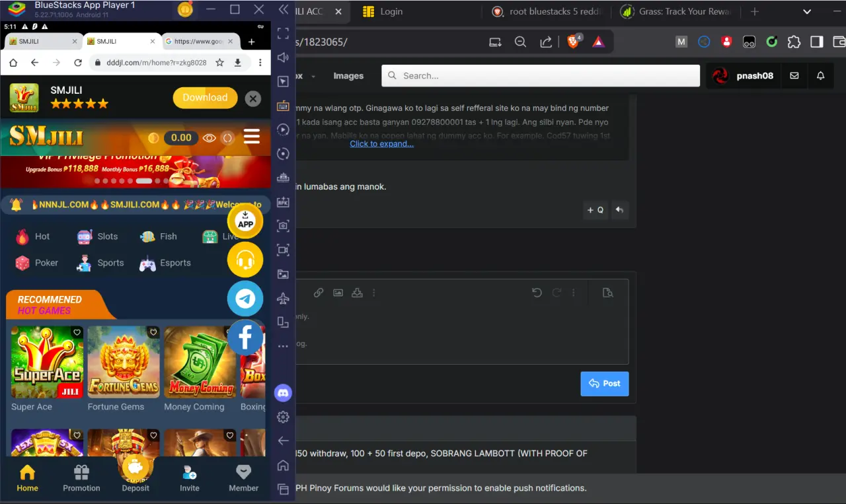Click the forum Search field
Screen dimensions: 846x504
[x=541, y=75]
